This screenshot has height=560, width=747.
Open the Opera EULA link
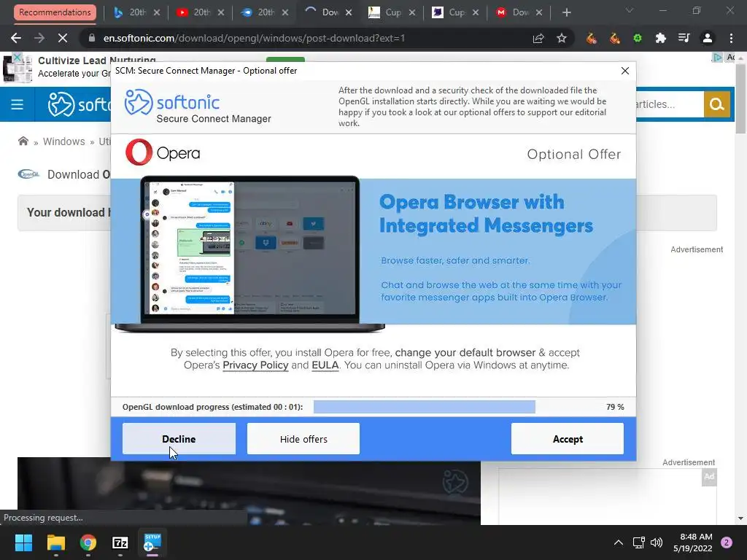(325, 365)
